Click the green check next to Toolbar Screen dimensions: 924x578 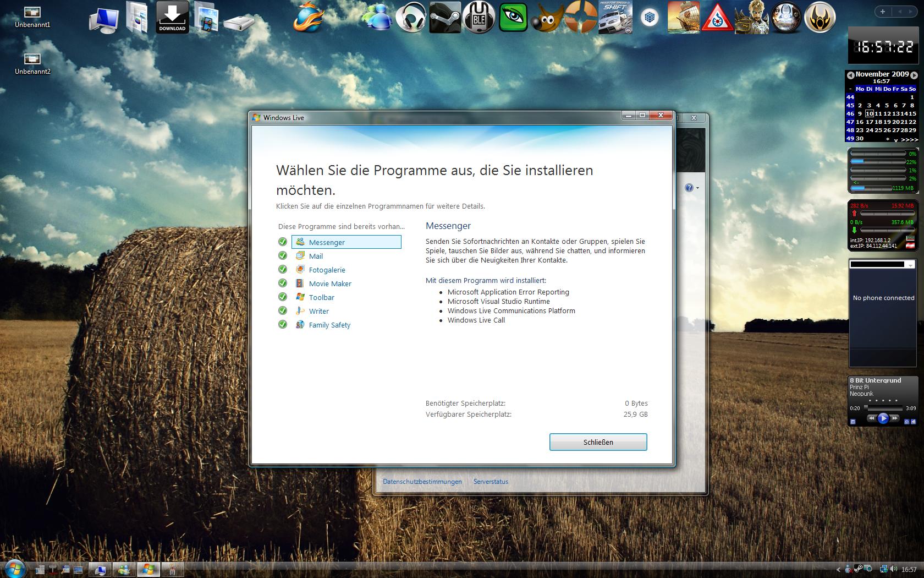tap(283, 297)
